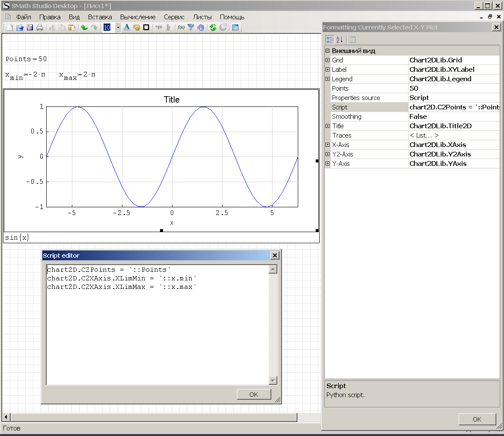Open the f(x) insert function tool
Screen dimensions: 504x436
[181, 27]
